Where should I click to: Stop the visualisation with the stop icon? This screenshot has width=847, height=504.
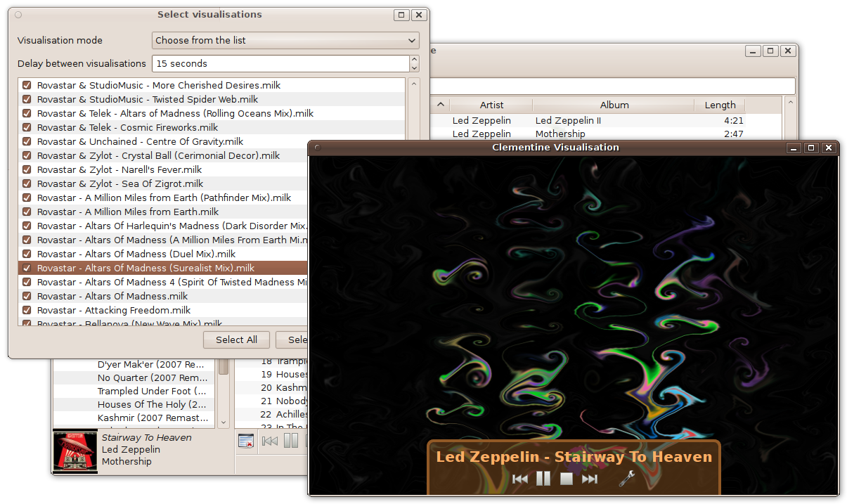coord(567,479)
